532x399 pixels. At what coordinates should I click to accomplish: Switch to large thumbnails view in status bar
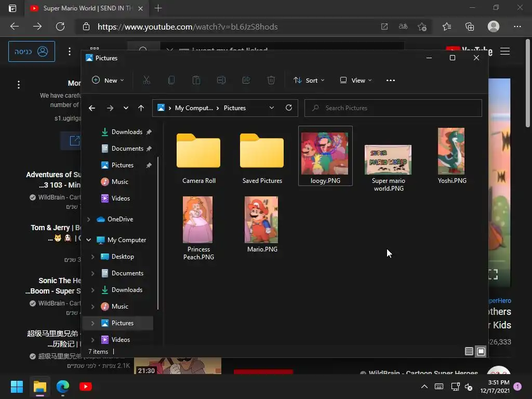point(481,352)
